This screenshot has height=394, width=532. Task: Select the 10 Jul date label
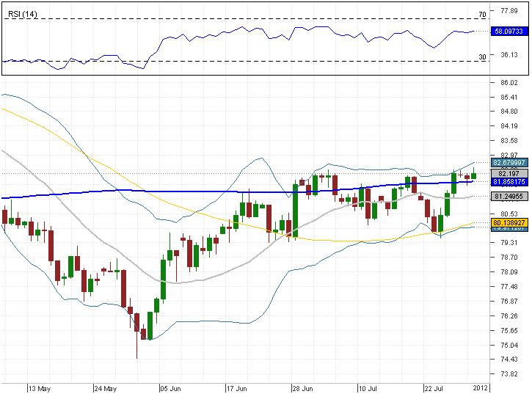(371, 387)
